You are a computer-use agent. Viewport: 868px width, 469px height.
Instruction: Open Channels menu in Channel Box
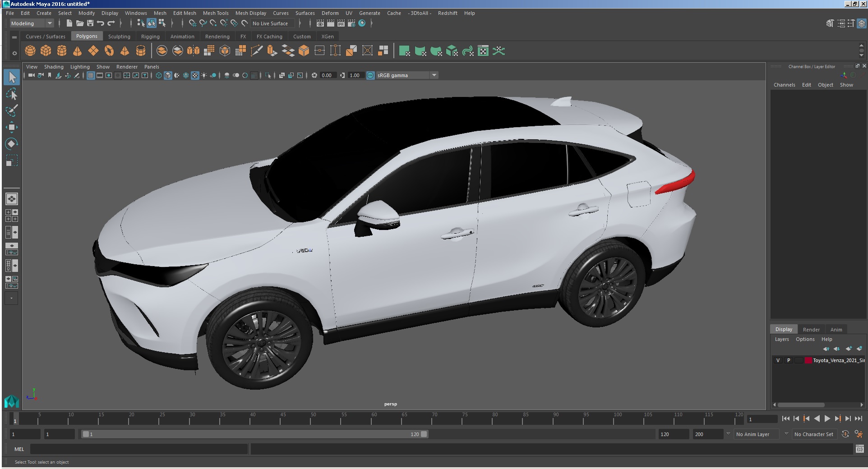(x=785, y=85)
